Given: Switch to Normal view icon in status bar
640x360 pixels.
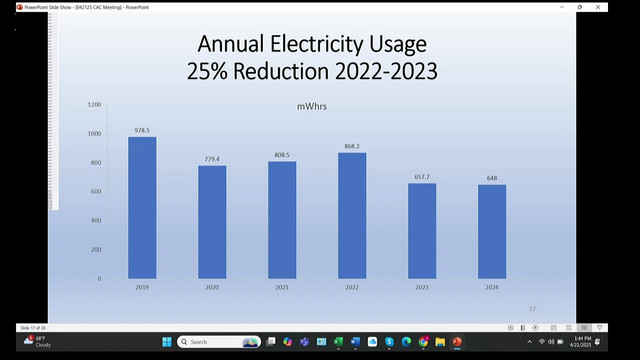Looking at the screenshot, I should (553, 328).
